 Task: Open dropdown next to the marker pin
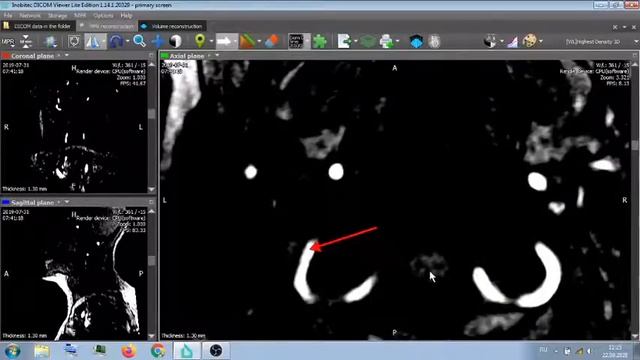tap(211, 41)
